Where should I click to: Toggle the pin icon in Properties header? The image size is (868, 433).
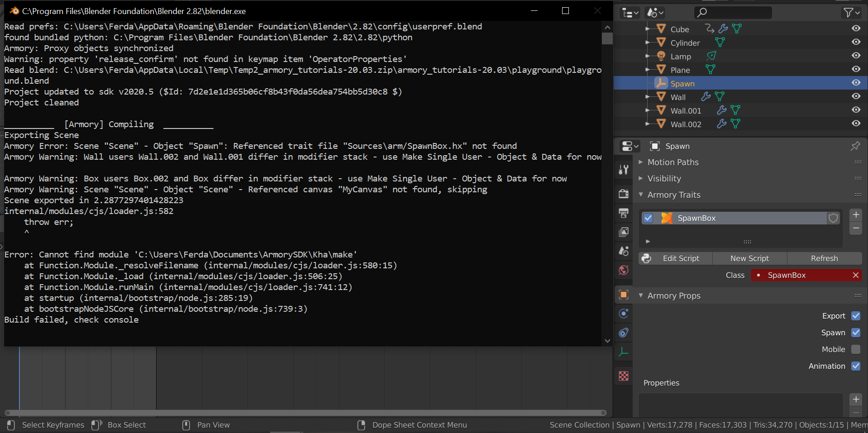click(x=855, y=146)
